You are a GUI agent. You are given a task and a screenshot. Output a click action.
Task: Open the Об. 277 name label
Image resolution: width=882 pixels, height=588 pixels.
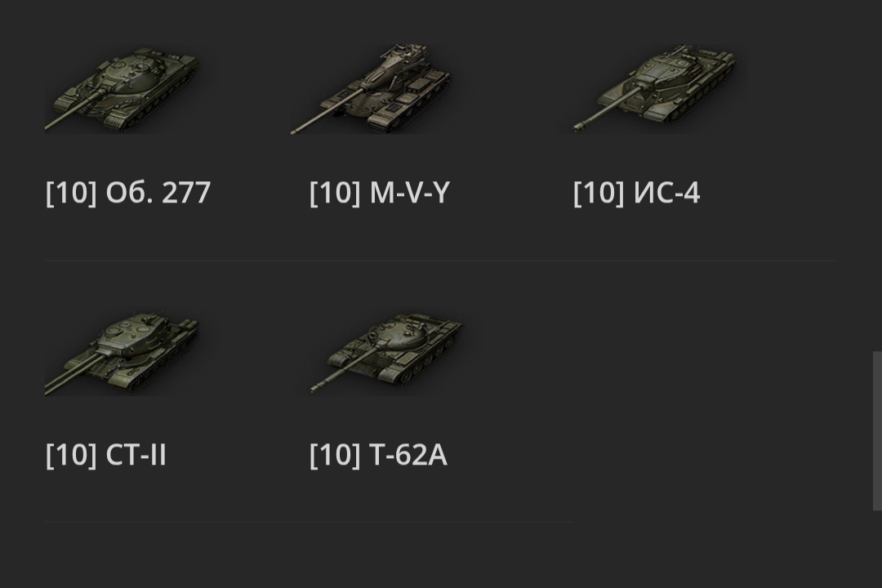[x=158, y=194]
